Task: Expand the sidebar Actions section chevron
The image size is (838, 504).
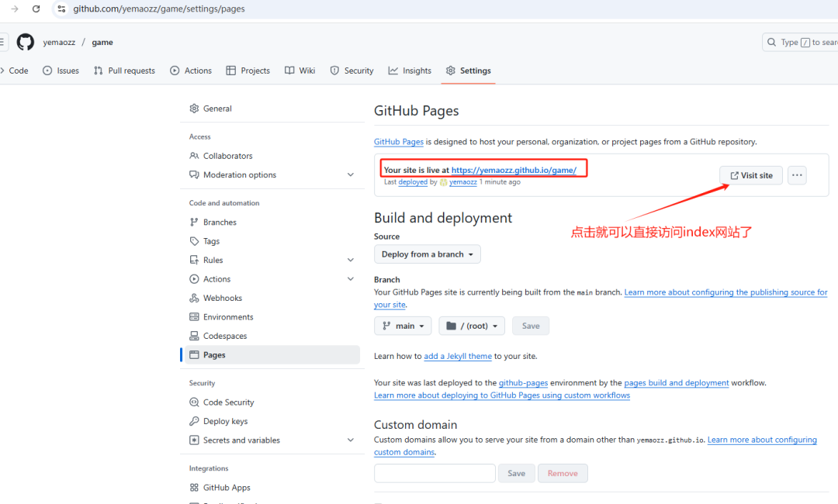Action: tap(351, 279)
